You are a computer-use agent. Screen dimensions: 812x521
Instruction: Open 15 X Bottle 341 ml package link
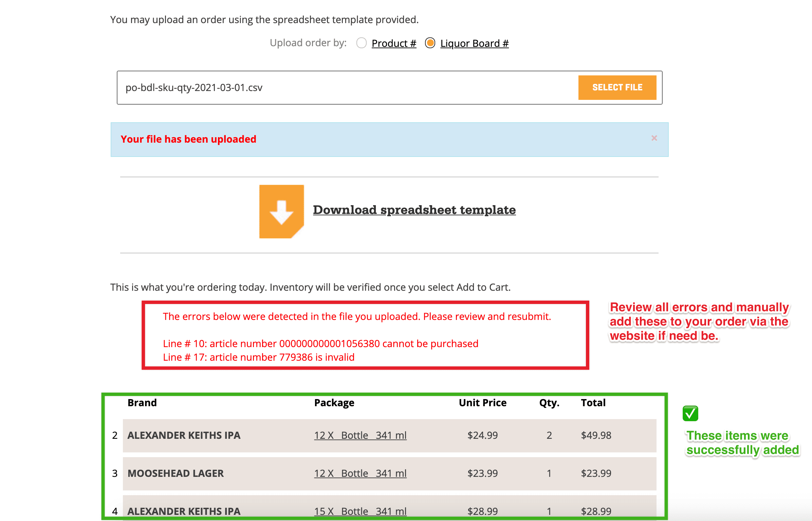click(360, 511)
